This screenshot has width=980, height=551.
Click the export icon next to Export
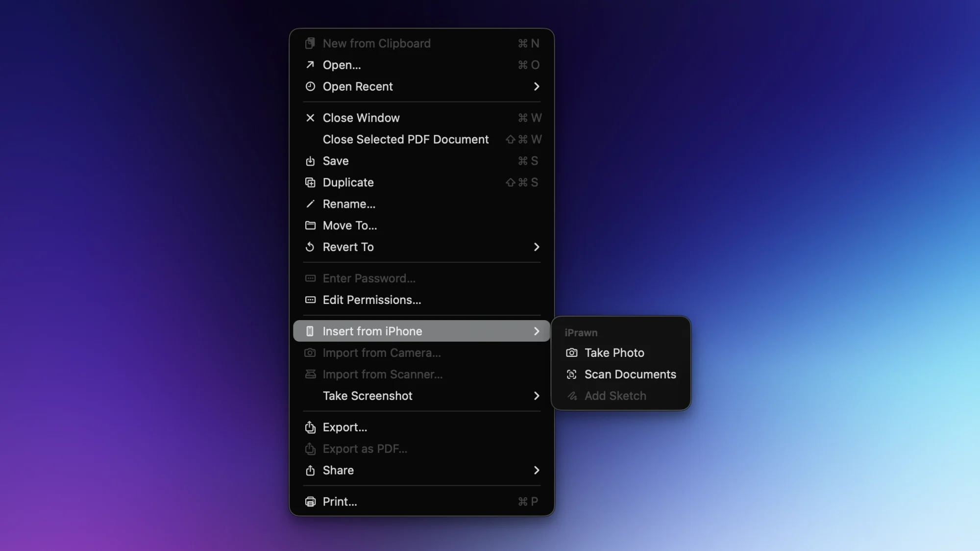click(310, 427)
